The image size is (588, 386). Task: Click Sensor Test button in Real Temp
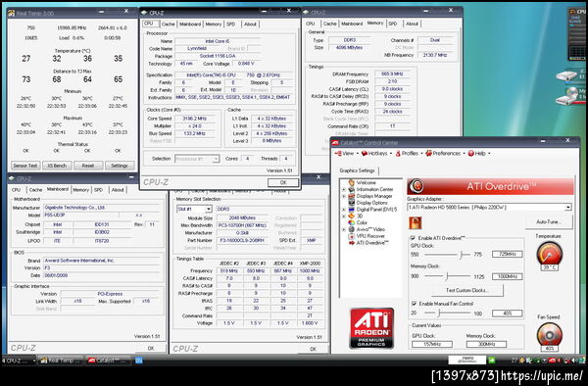[x=25, y=166]
